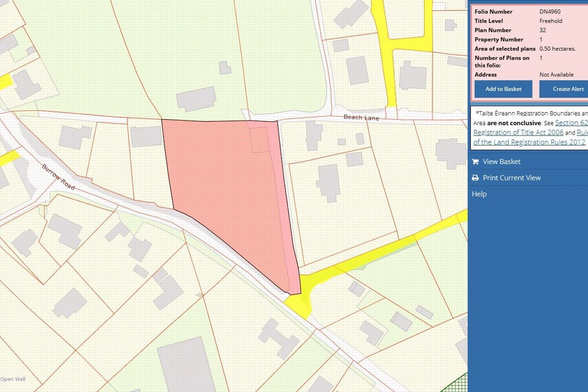
Task: Open the Help menu item
Action: pyautogui.click(x=479, y=194)
